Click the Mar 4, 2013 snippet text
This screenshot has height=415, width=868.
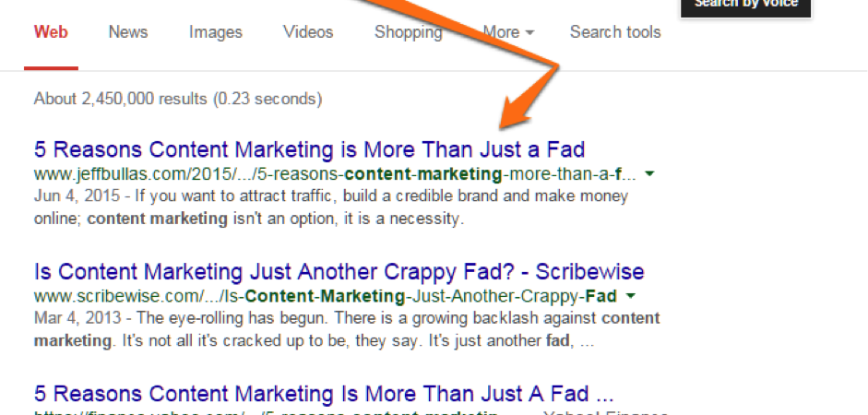click(347, 330)
